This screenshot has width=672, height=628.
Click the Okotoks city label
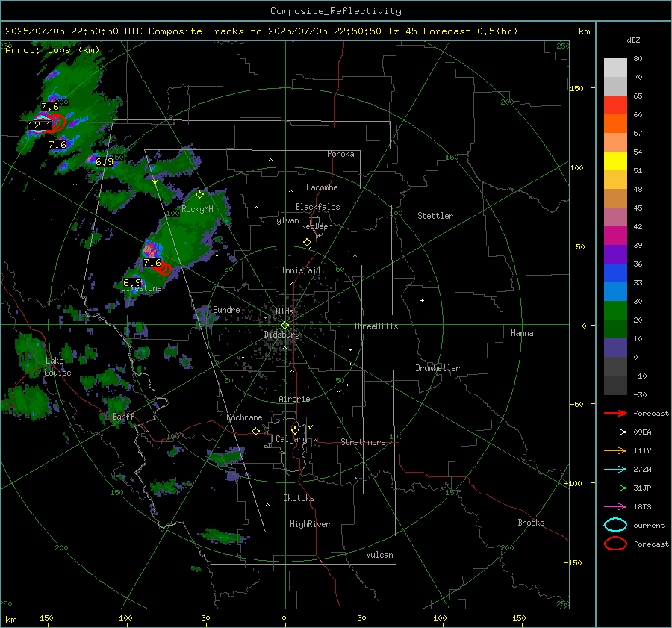point(299,498)
